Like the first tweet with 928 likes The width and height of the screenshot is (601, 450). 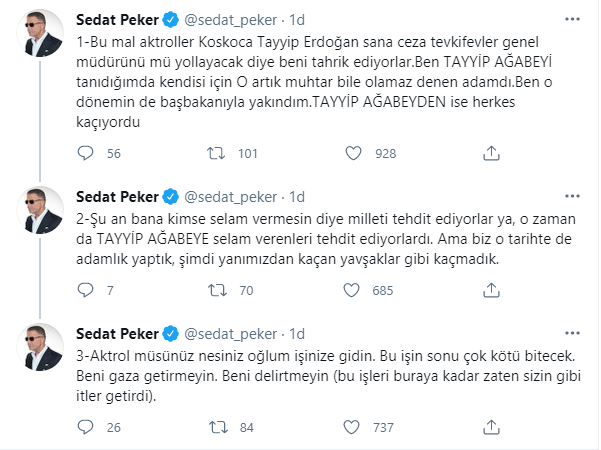(351, 153)
